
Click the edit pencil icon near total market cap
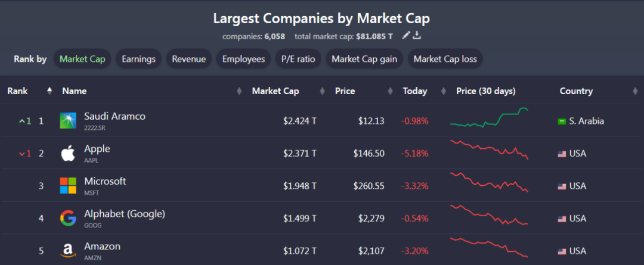point(407,36)
